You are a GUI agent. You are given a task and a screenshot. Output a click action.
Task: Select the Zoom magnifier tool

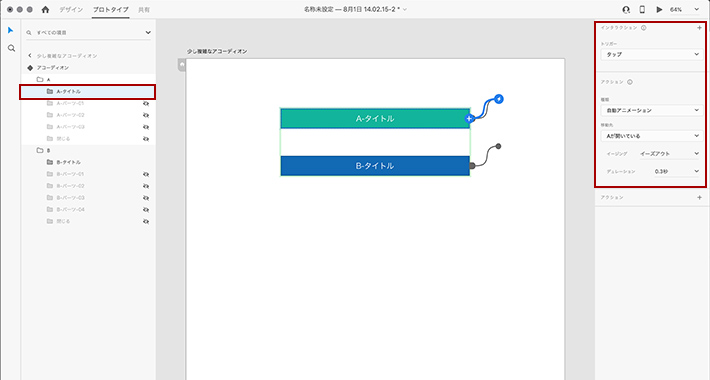(x=11, y=48)
